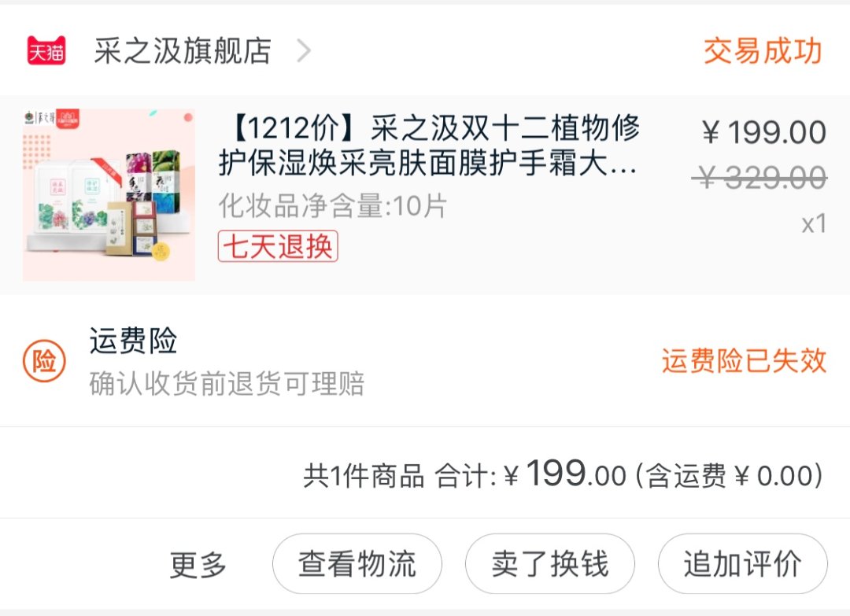Open the 运费险 insurance details row

pyautogui.click(x=425, y=361)
